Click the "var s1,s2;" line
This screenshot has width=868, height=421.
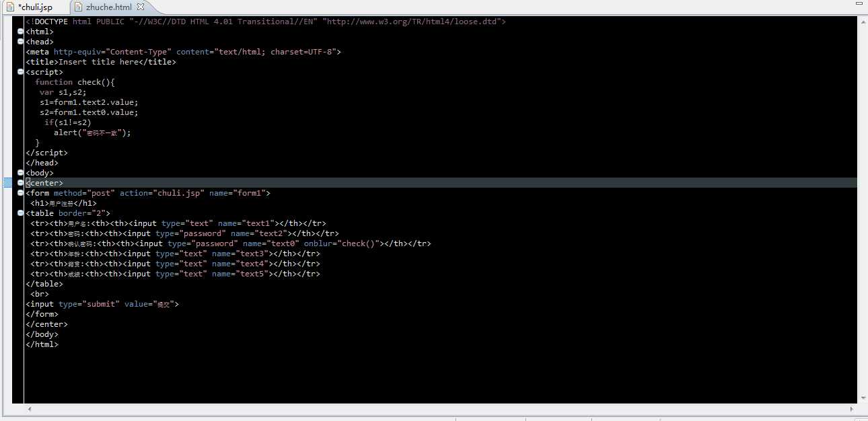tap(63, 92)
